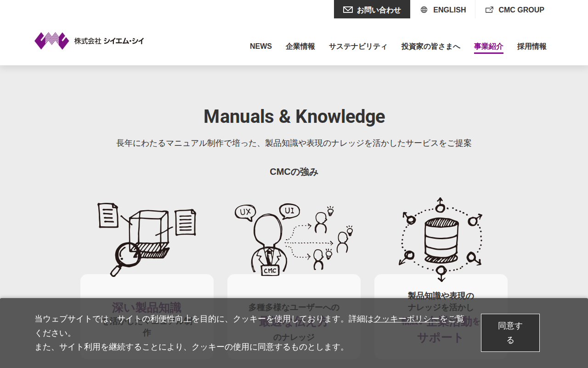Click the external link icon beside CMC GROUP
Screen dimensions: 588x368
click(490, 10)
